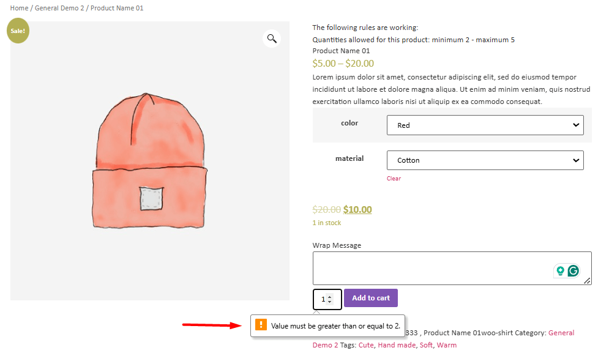Open the material dropdown showing Cotton
This screenshot has height=364, width=609.
click(485, 160)
